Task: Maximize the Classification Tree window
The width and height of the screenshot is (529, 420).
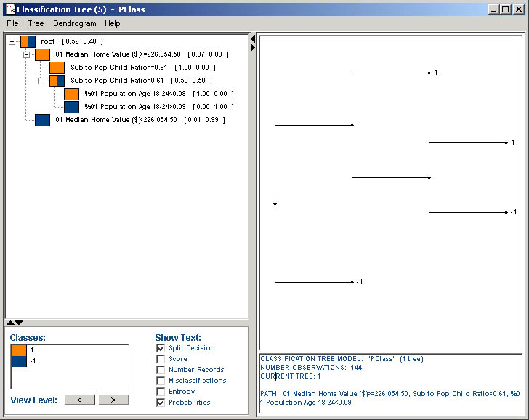Action: [x=506, y=9]
